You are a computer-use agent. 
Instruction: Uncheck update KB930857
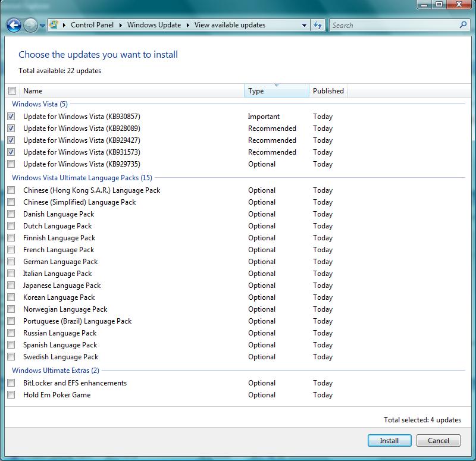click(x=11, y=116)
